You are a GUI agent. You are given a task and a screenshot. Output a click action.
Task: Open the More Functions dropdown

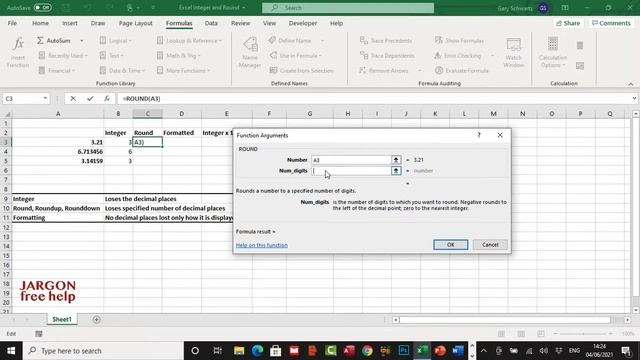pos(183,71)
